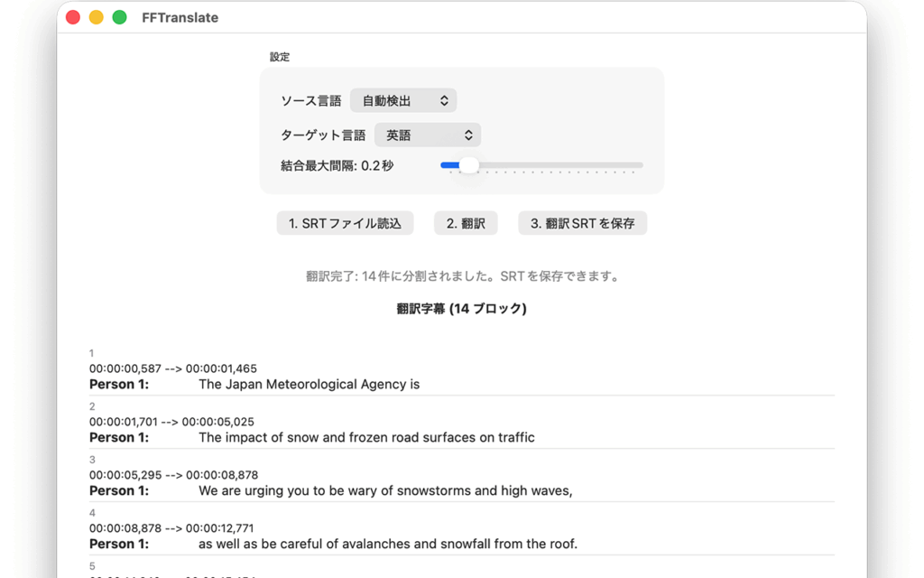The image size is (924, 578).
Task: Zoom the window with the green button
Action: (x=119, y=17)
